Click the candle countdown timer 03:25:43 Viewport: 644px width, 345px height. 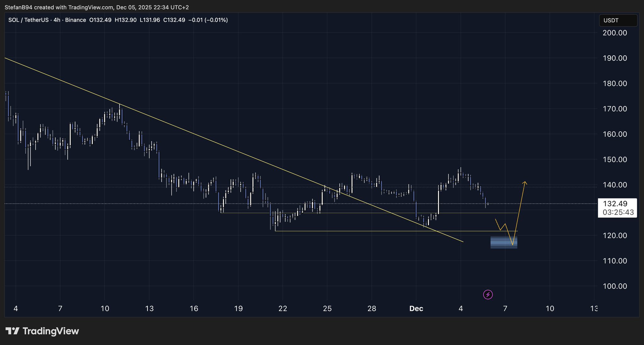[618, 212]
